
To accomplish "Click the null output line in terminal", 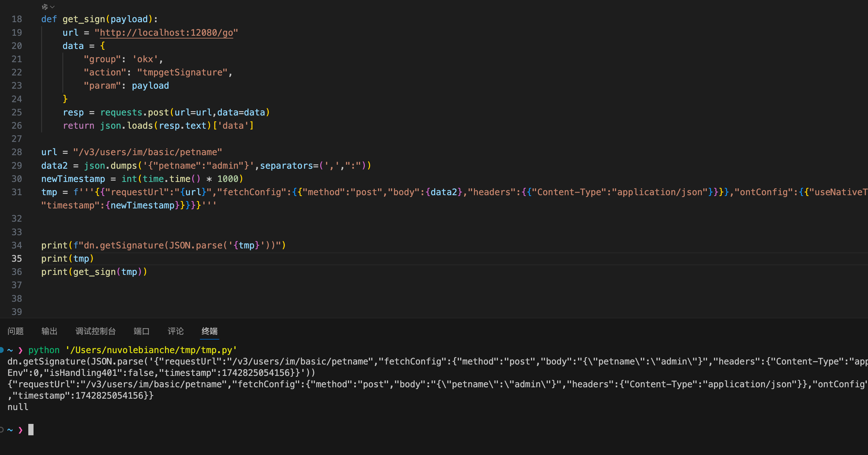I will (18, 407).
